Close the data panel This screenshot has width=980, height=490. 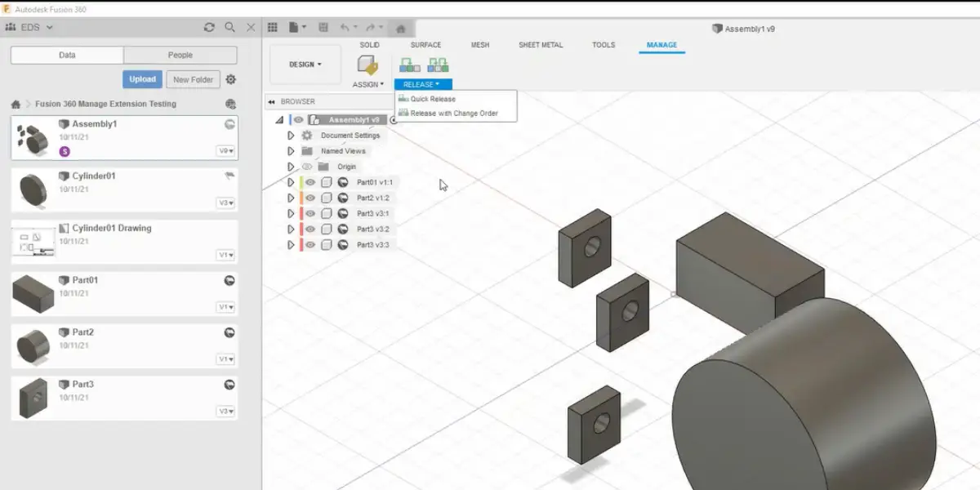click(251, 27)
